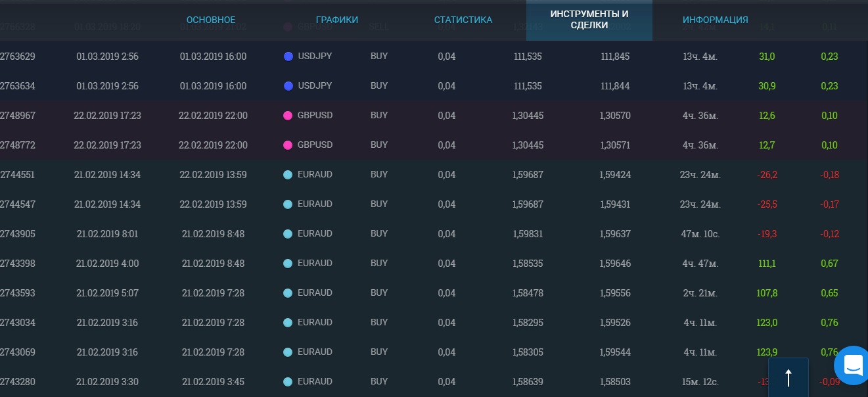The height and width of the screenshot is (397, 868).
Task: Open the live chat bubble icon
Action: tap(852, 365)
